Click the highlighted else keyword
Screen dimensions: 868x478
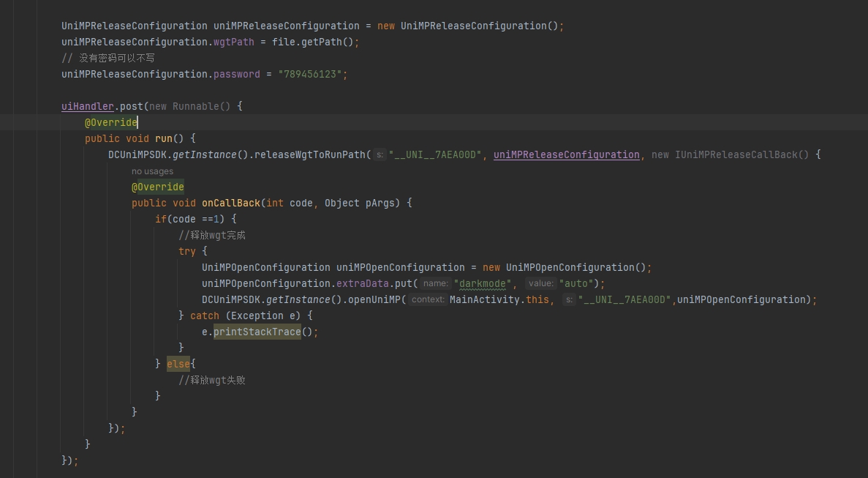pos(178,364)
